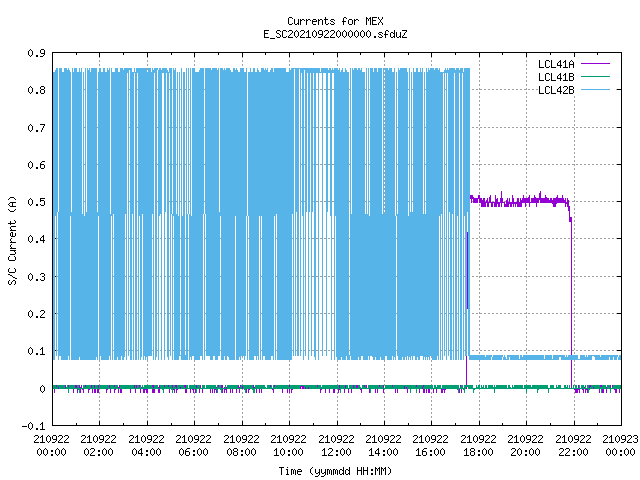
Task: Select the file name E_SC20210922000000.sfduZ
Action: click(335, 34)
